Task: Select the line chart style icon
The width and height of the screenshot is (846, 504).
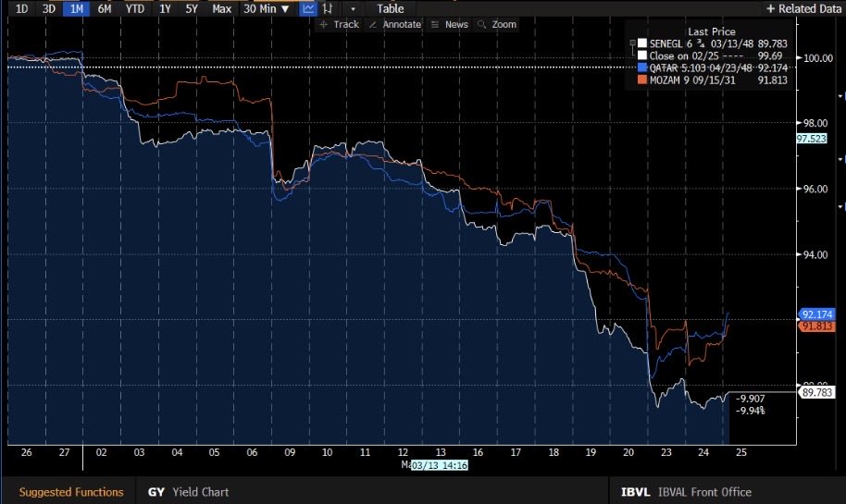Action: pyautogui.click(x=308, y=8)
